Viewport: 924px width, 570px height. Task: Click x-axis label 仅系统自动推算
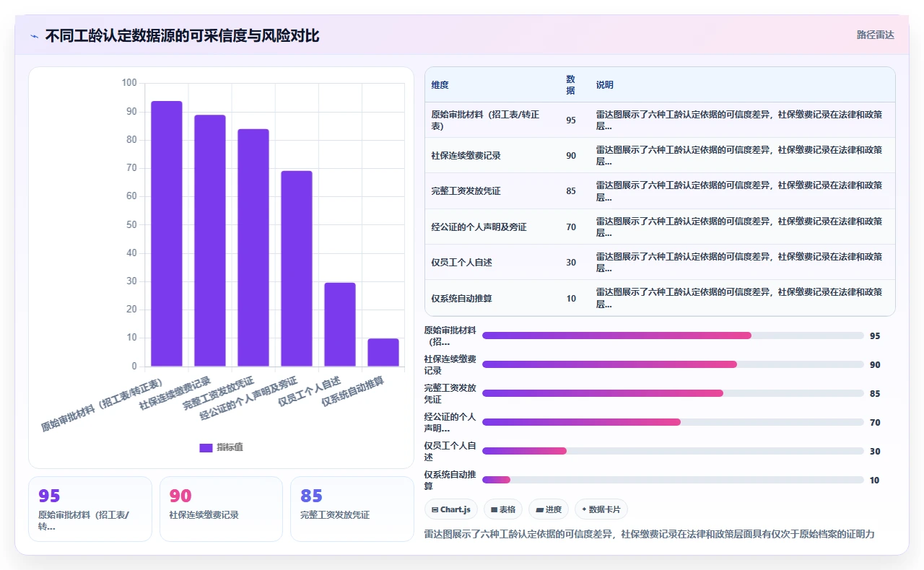click(x=353, y=392)
